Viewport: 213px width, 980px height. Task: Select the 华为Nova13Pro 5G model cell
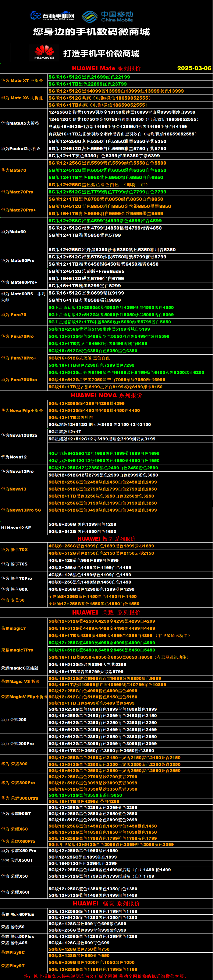24,510
